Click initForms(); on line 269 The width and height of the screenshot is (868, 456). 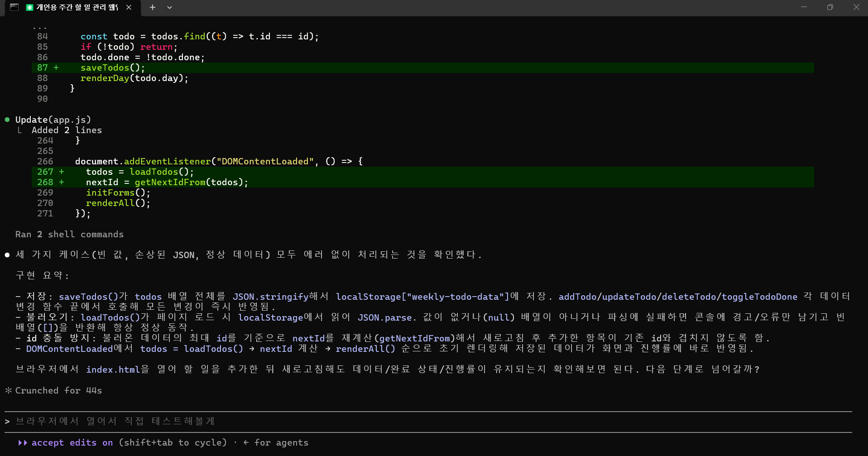118,192
